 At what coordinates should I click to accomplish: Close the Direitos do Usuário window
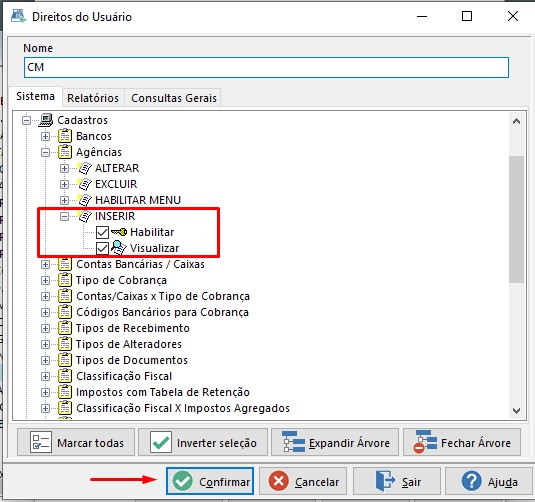513,16
